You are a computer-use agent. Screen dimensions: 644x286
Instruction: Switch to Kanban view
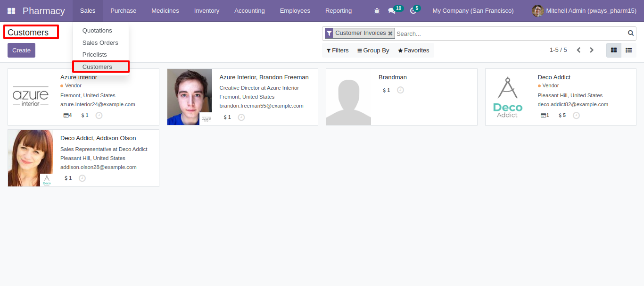coord(614,50)
